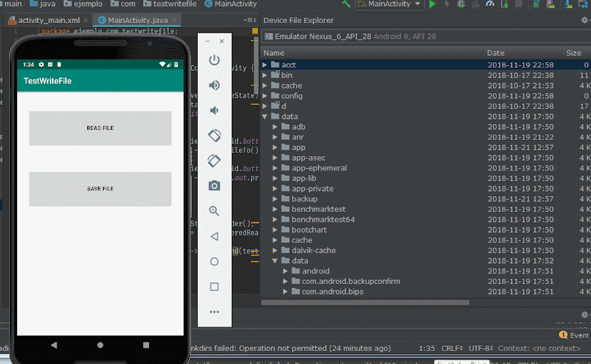
Task: Close the activity_main.xml tab
Action: 85,20
